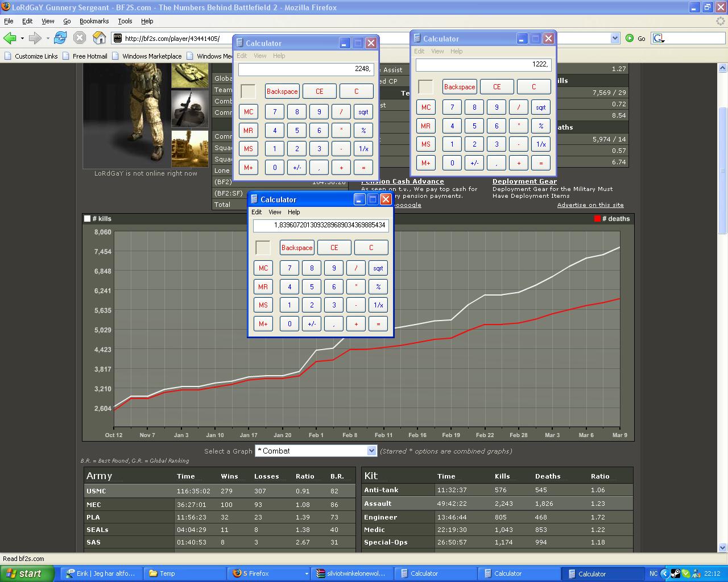Click display field of front Calculator
The width and height of the screenshot is (728, 582).
click(321, 226)
